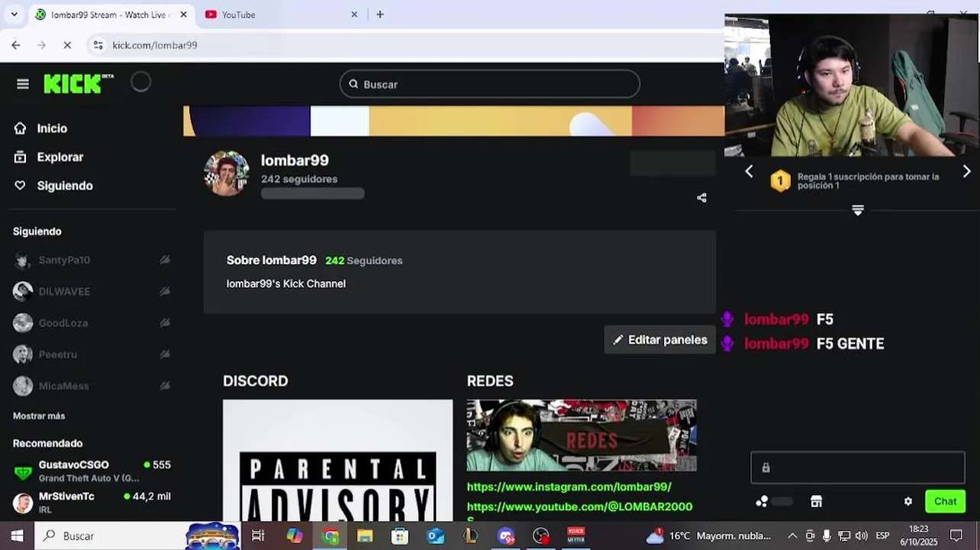Image resolution: width=980 pixels, height=550 pixels.
Task: Click the REDES panel image
Action: tap(582, 435)
